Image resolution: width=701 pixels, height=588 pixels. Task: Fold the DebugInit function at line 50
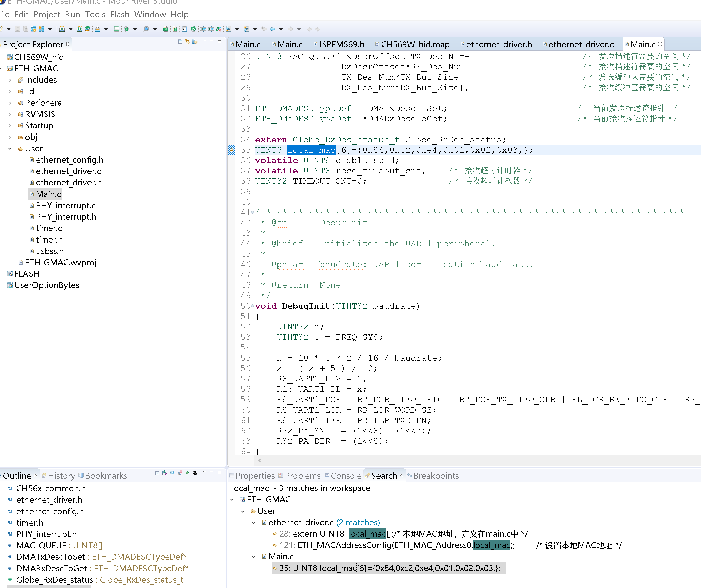[x=252, y=306]
